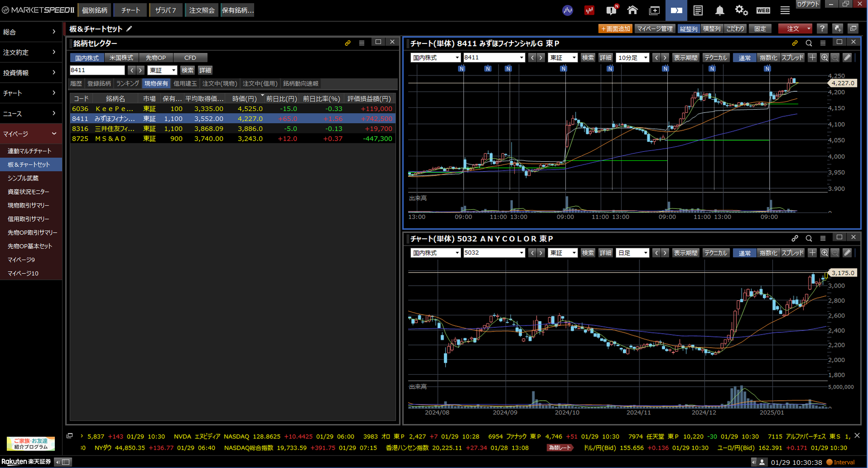Switch 8411 chart to 指数化 mode

pyautogui.click(x=768, y=58)
